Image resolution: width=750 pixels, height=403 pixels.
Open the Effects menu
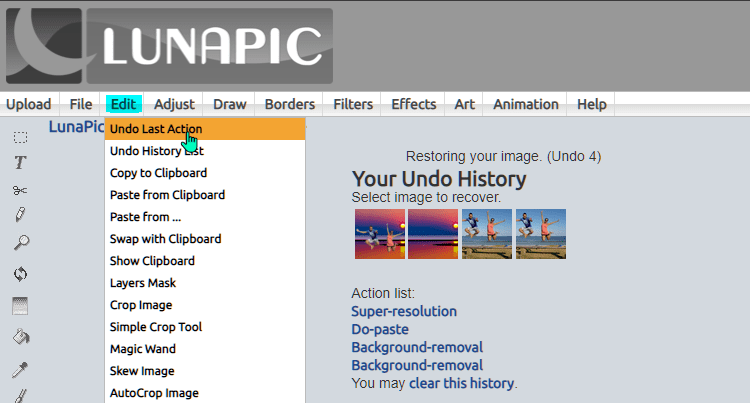click(x=414, y=104)
